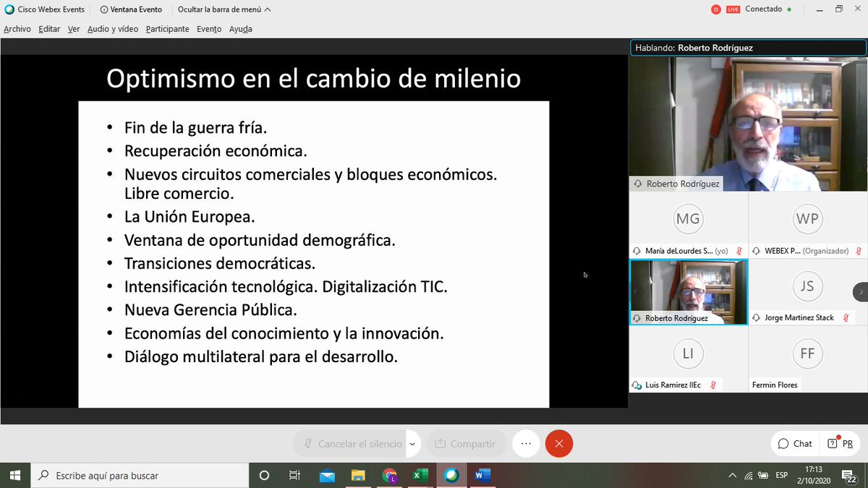Click the Hablando: Roberto Rodríguez bar
The image size is (868, 488).
748,48
